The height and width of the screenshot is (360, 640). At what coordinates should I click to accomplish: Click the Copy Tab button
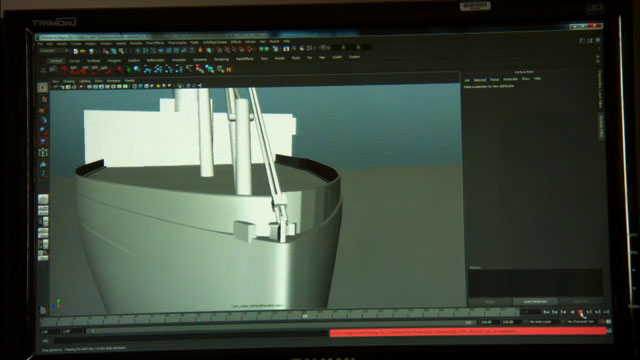580,301
